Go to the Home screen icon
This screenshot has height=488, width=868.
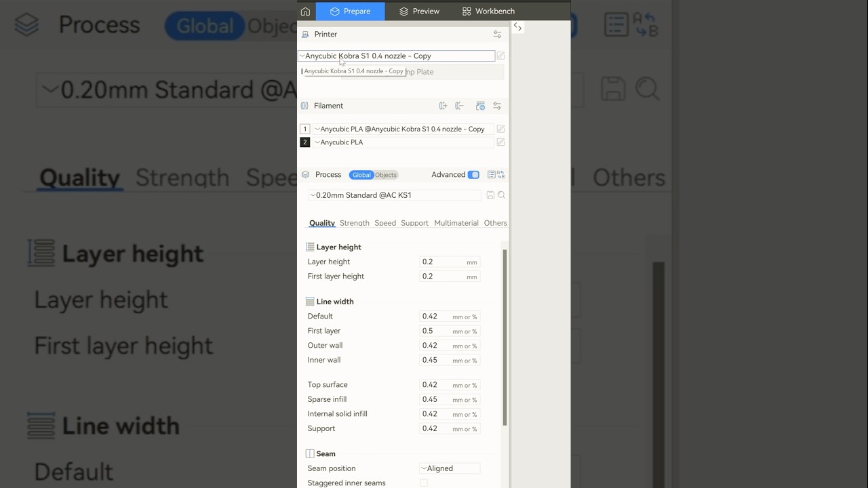coord(305,12)
